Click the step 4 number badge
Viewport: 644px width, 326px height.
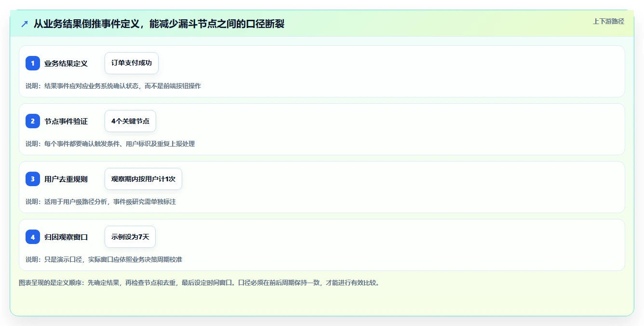pyautogui.click(x=33, y=237)
